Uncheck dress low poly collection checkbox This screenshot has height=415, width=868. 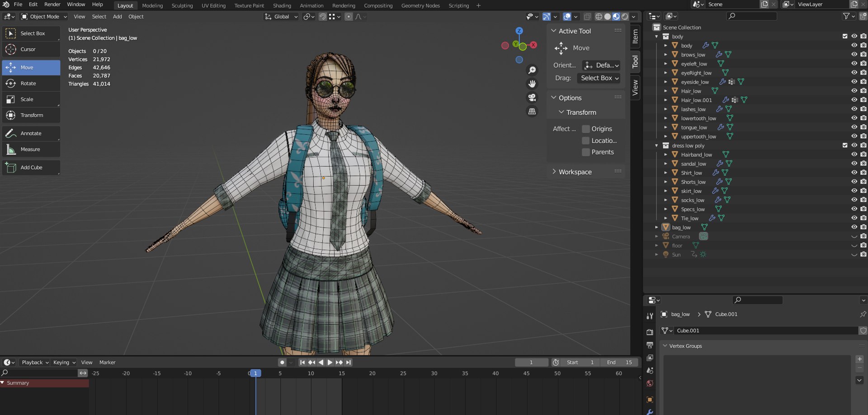click(x=844, y=145)
